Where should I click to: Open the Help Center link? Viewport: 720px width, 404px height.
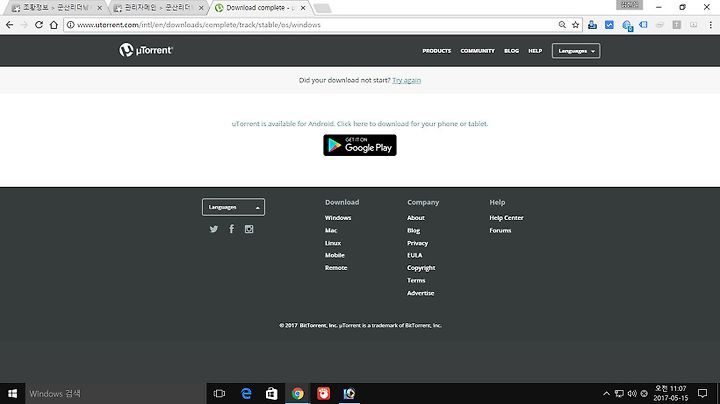point(506,218)
